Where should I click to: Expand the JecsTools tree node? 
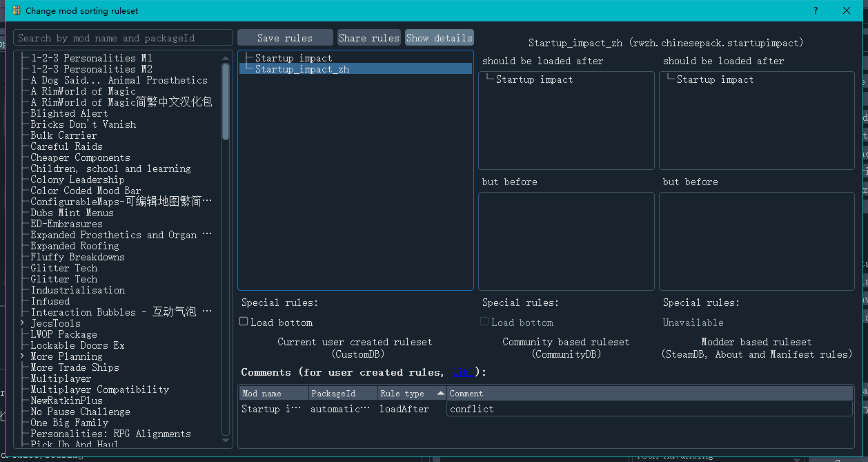click(22, 323)
